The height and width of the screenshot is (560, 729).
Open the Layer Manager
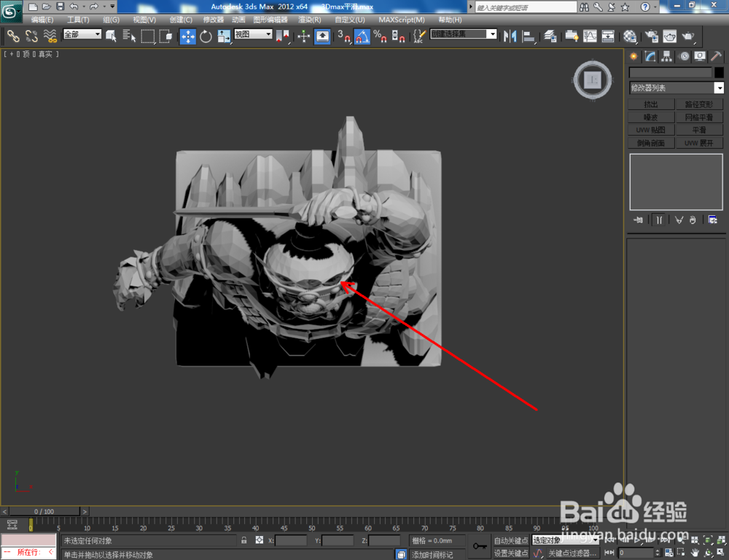pos(550,36)
